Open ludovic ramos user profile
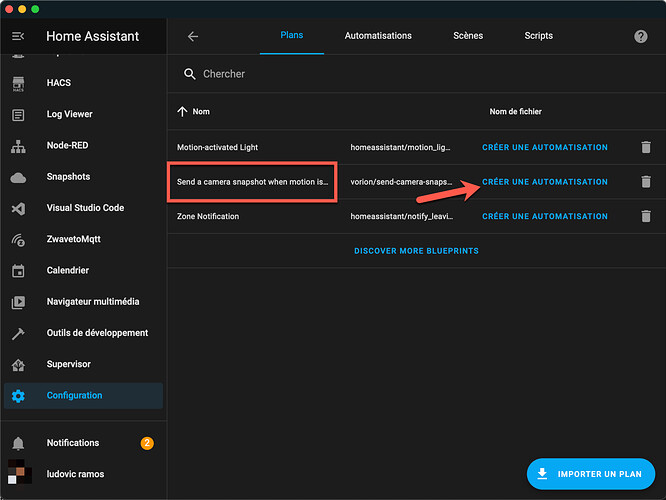Viewport: 666px width, 500px height. click(75, 474)
